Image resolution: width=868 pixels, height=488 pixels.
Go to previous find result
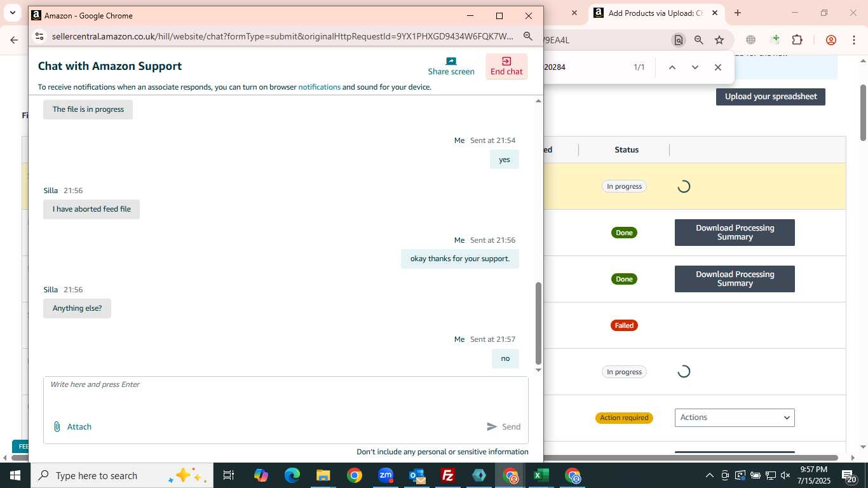pos(672,67)
